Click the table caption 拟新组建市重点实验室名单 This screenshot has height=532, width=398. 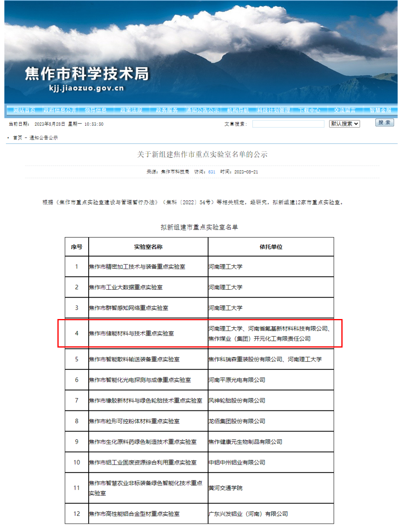[x=199, y=227]
